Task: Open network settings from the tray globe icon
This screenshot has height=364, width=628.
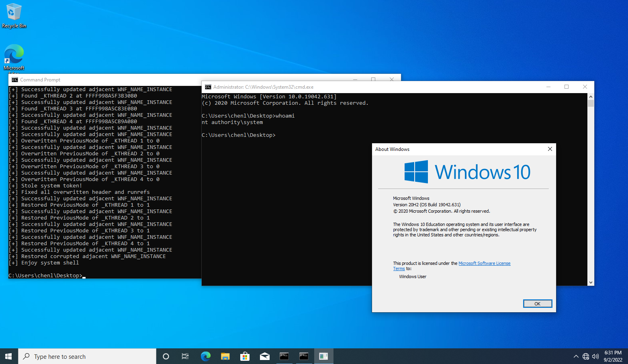Action: point(586,356)
